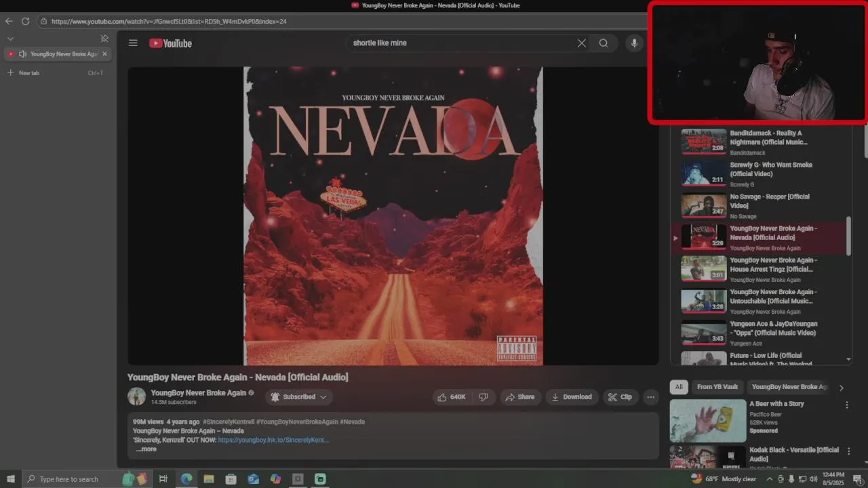The image size is (868, 488).
Task: Open the clock showing 12:44 PM
Action: coord(833,479)
